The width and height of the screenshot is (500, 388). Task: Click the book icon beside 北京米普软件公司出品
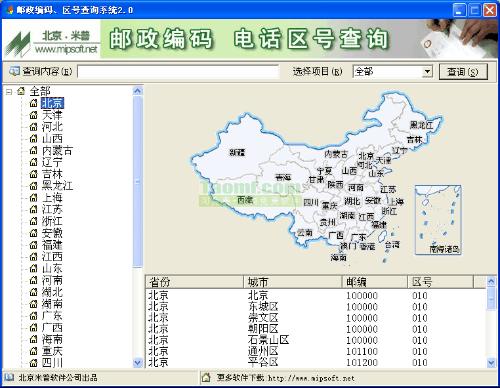9,378
